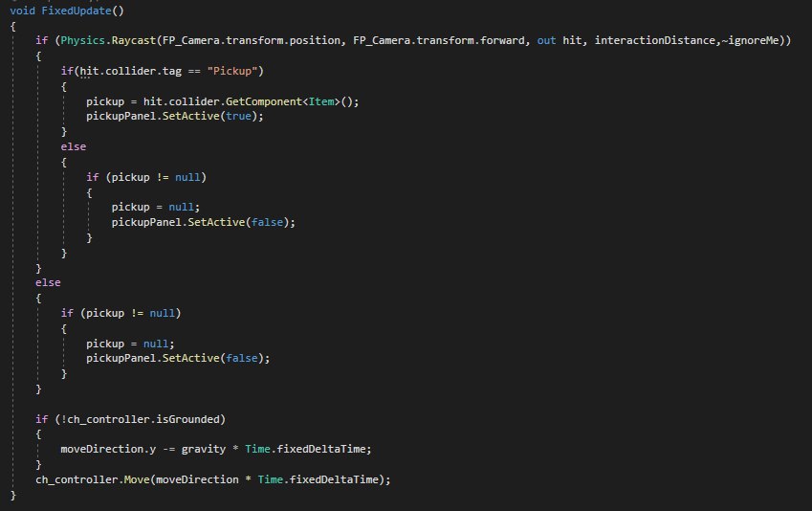Click the true literal in SetActive
The image size is (812, 511).
[238, 116]
